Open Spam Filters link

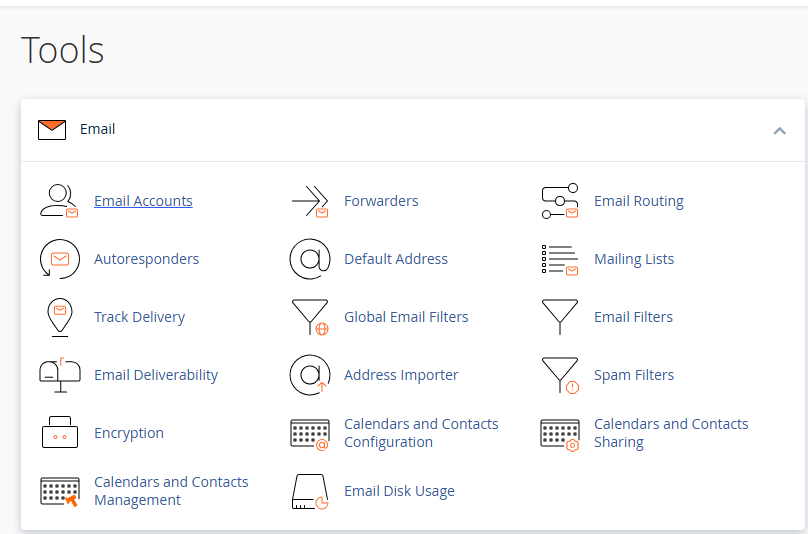634,375
